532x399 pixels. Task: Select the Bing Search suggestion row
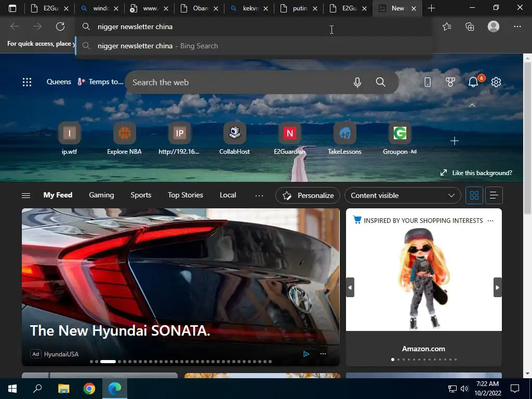point(254,46)
